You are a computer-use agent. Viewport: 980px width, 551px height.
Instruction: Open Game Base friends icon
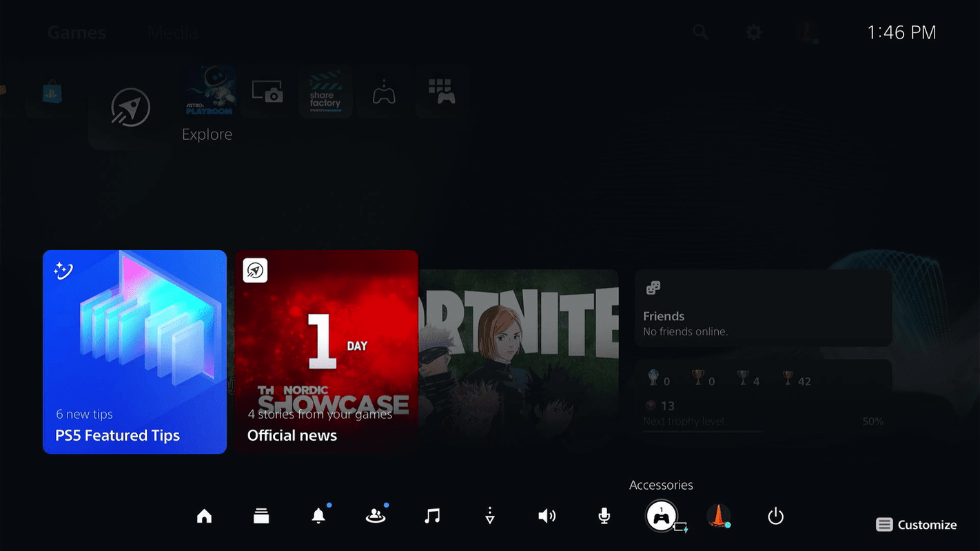(376, 516)
